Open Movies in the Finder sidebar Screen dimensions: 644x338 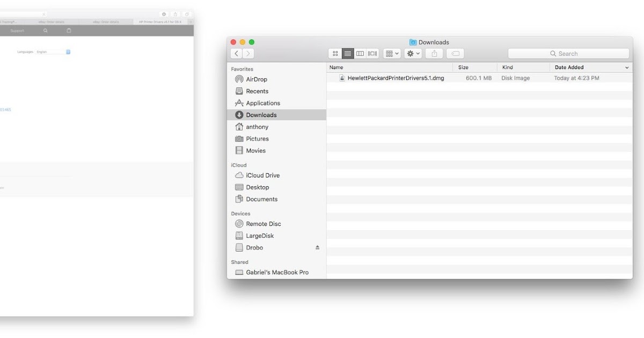pos(276,151)
